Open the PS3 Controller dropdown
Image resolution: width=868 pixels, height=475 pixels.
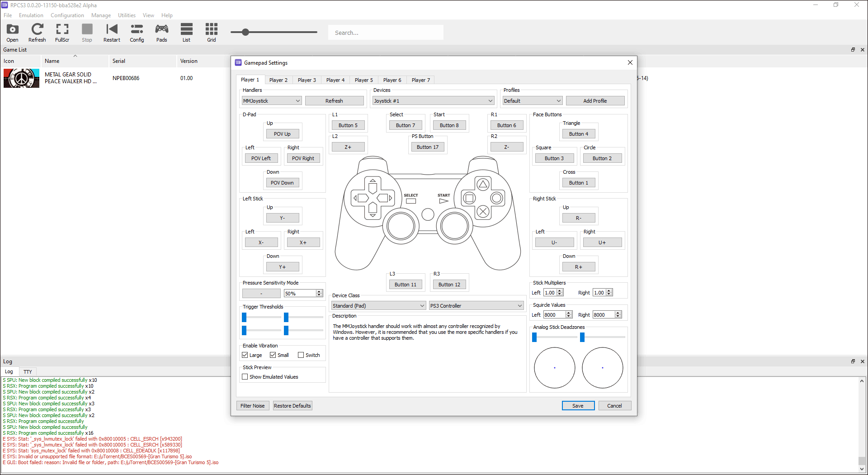point(476,306)
